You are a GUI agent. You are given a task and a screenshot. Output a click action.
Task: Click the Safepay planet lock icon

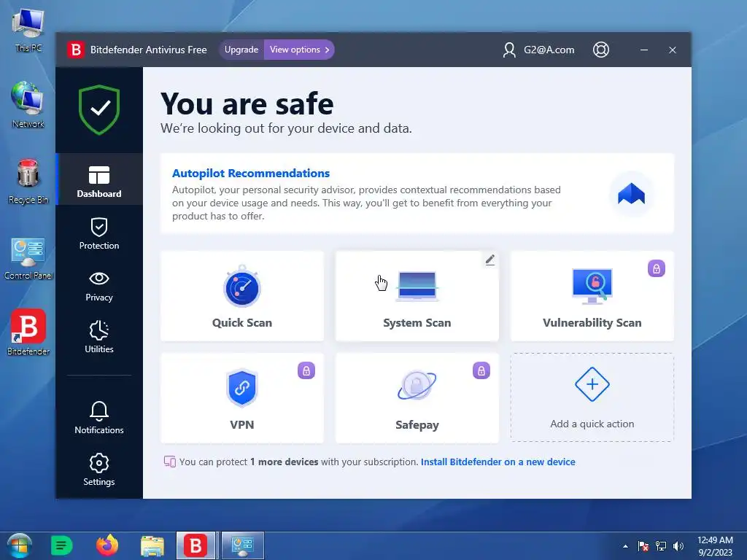click(417, 385)
